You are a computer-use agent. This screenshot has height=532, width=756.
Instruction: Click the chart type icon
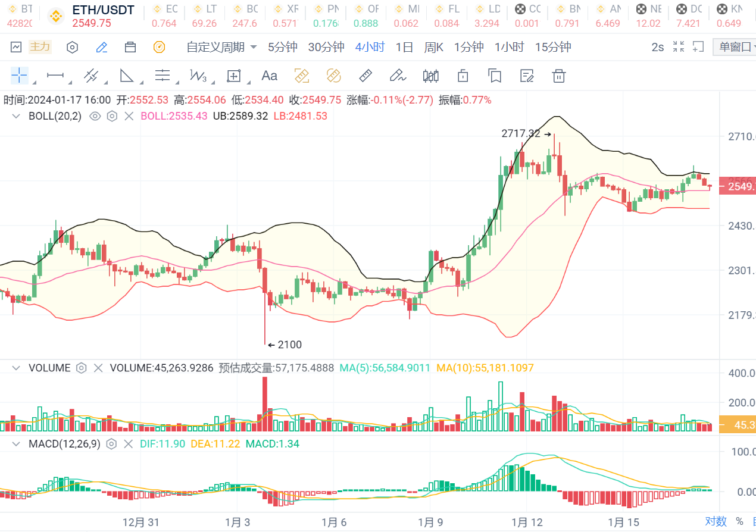click(16, 47)
